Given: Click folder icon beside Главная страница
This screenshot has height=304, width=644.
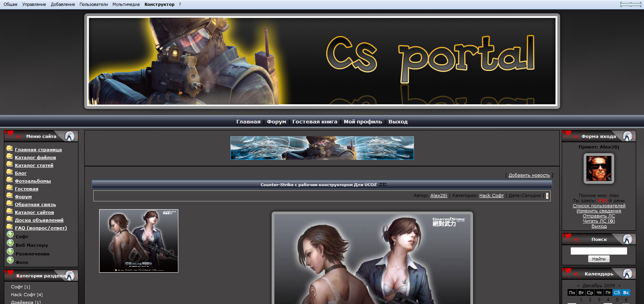Looking at the screenshot, I should (9, 148).
